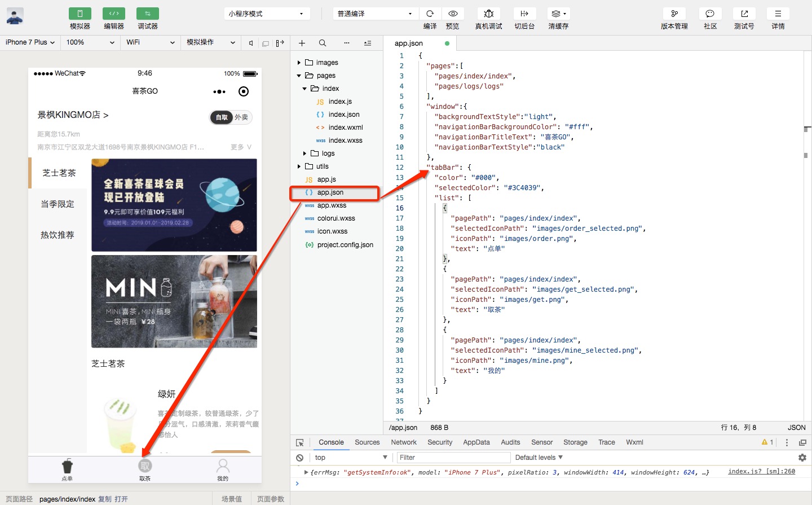Expand the logs folder
The height and width of the screenshot is (505, 812).
coord(304,153)
